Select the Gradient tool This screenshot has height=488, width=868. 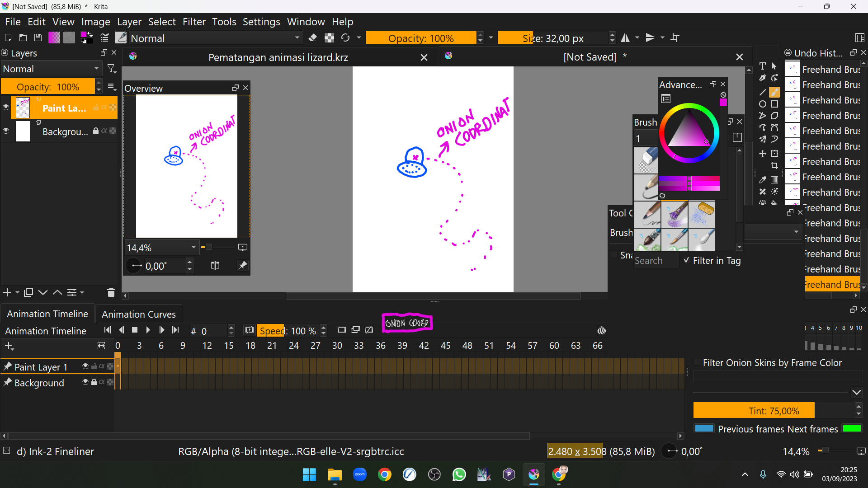774,179
